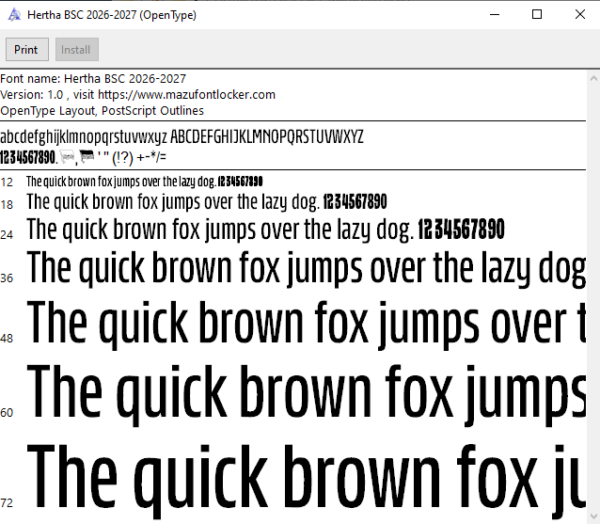Viewport: 600px width, 524px height.
Task: Minimize the Hertha BSC font window
Action: pyautogui.click(x=495, y=15)
